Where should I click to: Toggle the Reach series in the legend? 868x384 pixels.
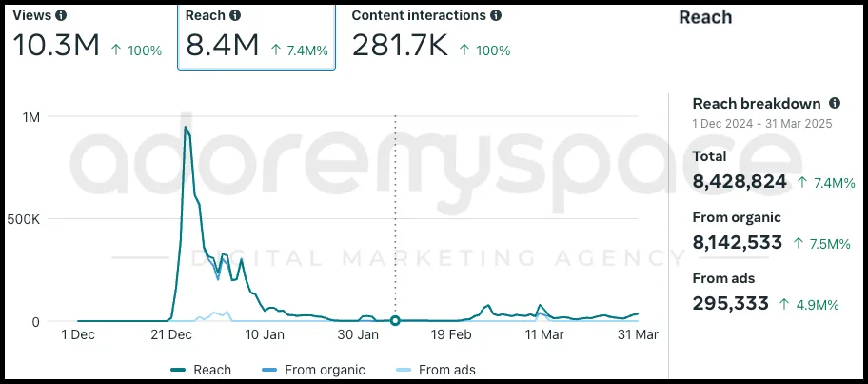(200, 370)
